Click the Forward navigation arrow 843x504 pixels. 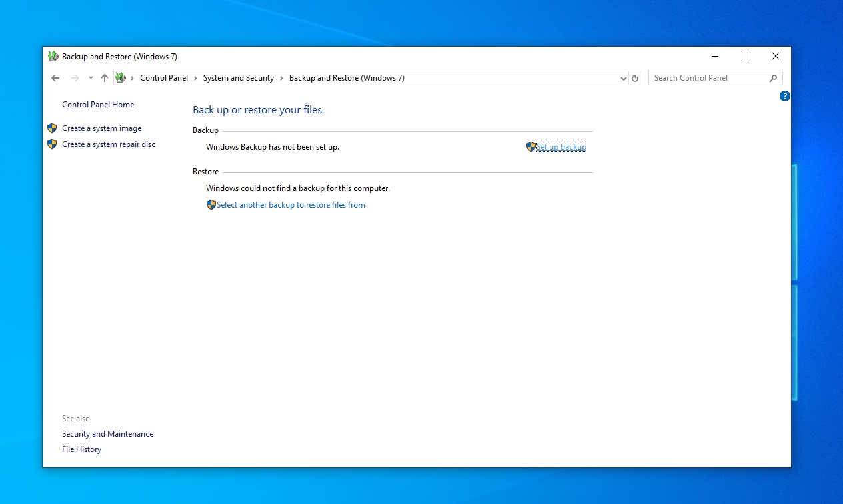(75, 78)
